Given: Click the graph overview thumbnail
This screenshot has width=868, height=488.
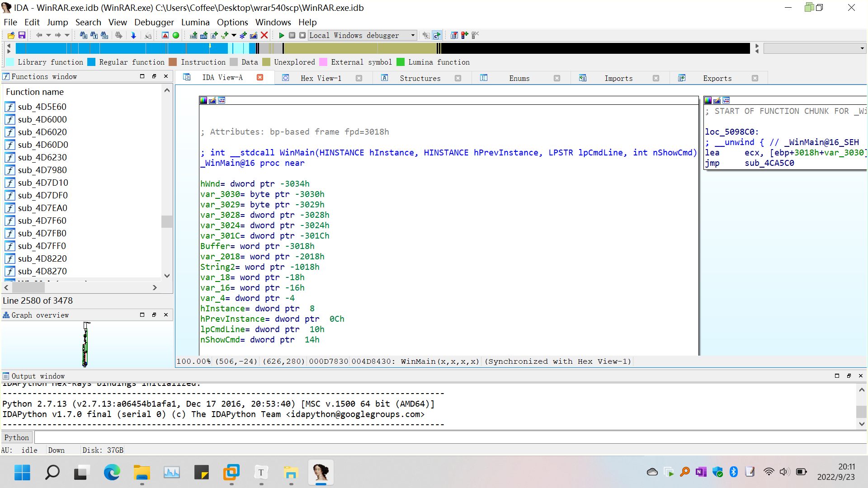Looking at the screenshot, I should coord(85,344).
